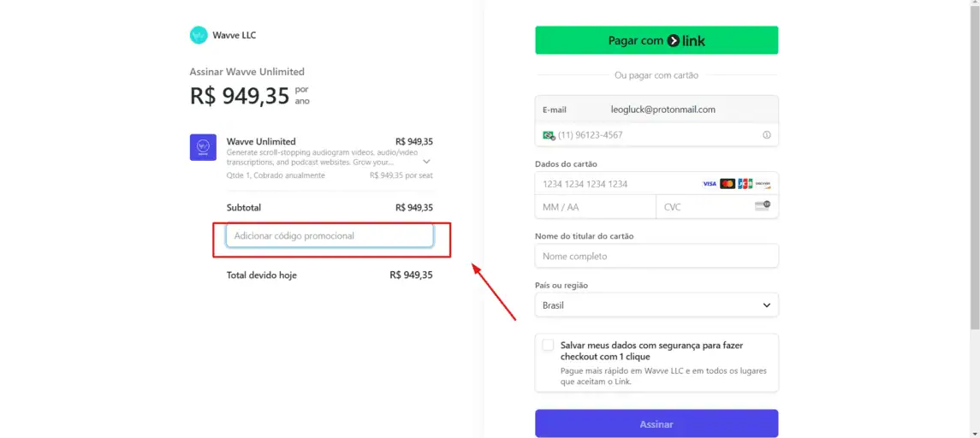Click the 'Assinar Wavve Unlimited' heading
This screenshot has width=980, height=438.
point(246,72)
